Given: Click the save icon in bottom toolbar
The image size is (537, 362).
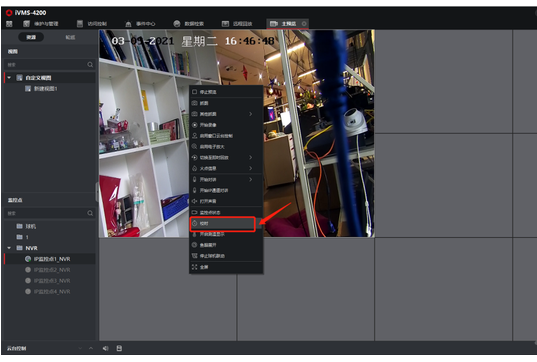Looking at the screenshot, I should 119,348.
